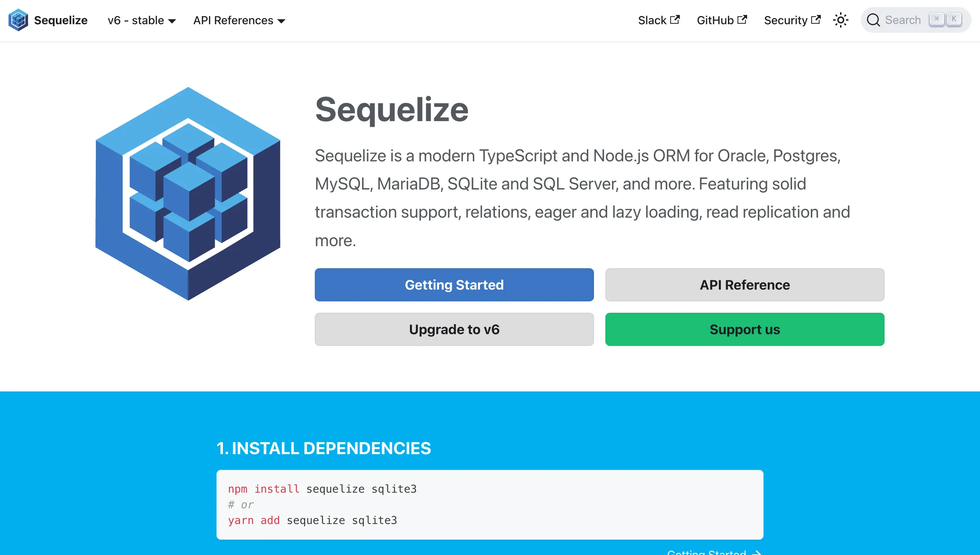Enable dark mode via the theme switcher

841,20
